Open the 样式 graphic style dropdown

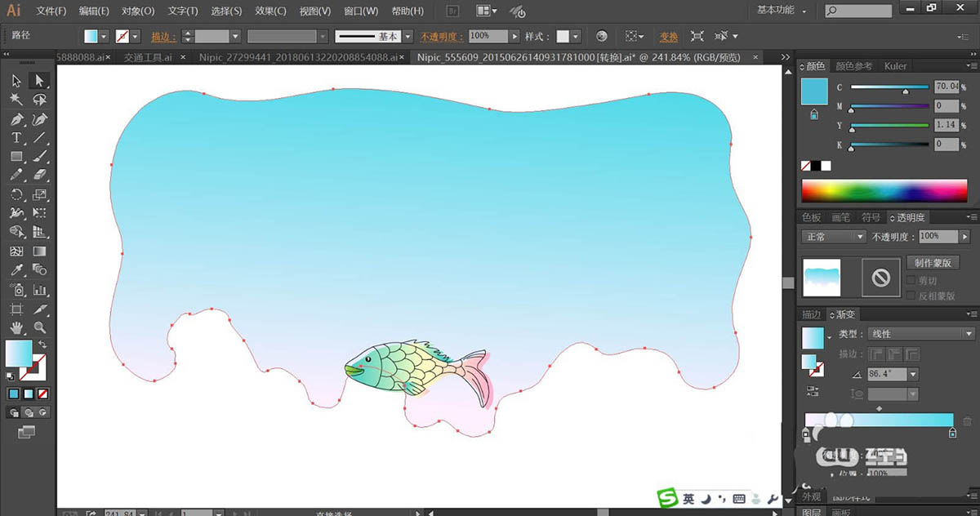tap(576, 37)
